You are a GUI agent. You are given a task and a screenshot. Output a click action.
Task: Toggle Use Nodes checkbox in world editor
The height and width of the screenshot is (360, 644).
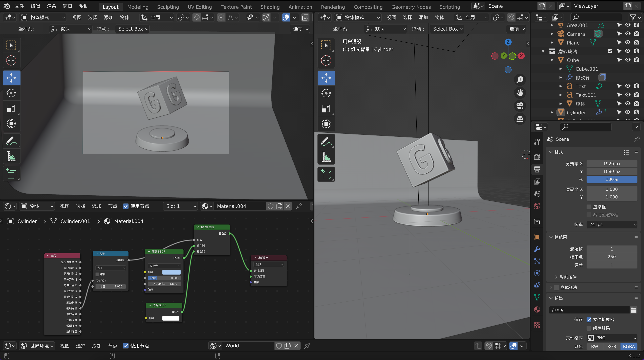126,346
